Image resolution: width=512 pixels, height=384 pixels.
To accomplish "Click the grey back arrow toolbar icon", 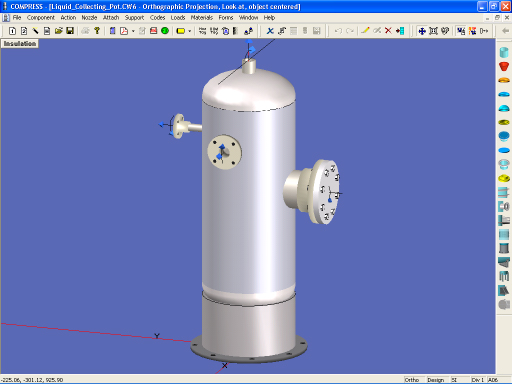I will tap(505, 31).
